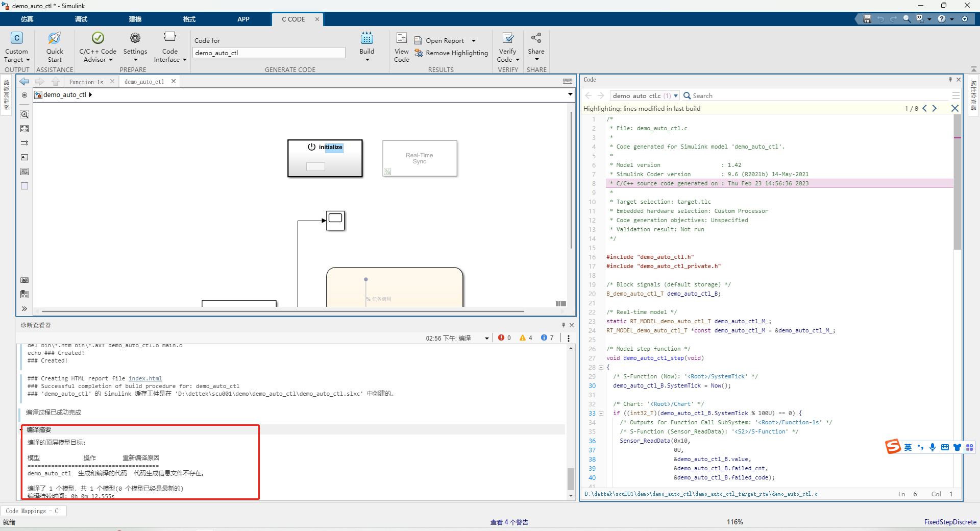Switch to the 建模 ribbon tab
The width and height of the screenshot is (980, 531).
pos(135,19)
